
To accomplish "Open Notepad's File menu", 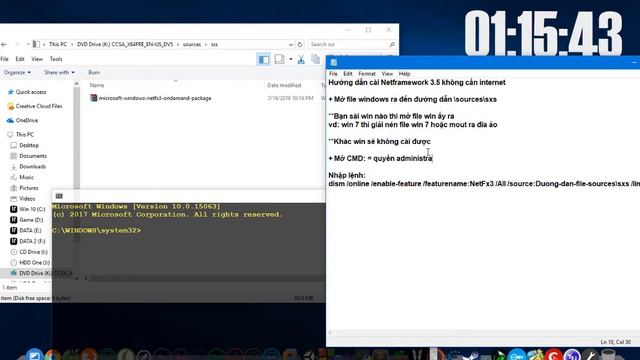I will (333, 74).
